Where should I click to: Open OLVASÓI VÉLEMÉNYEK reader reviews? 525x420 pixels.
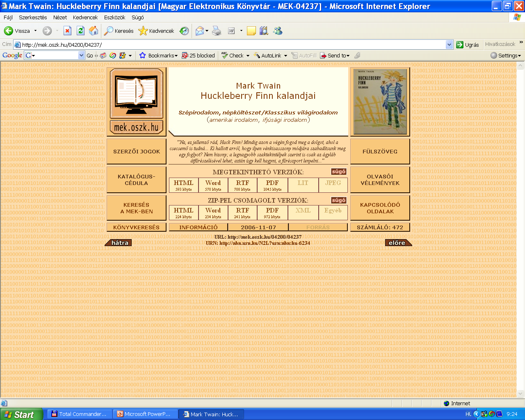[x=380, y=180]
